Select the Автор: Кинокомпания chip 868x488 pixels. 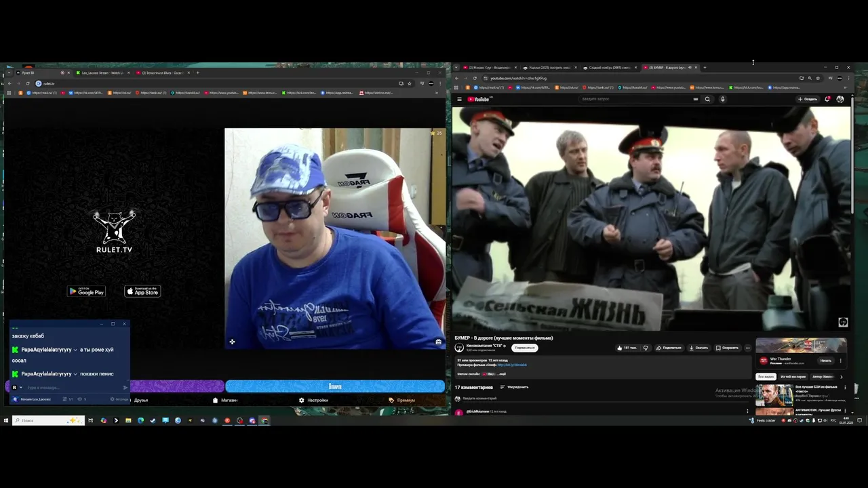pos(823,376)
